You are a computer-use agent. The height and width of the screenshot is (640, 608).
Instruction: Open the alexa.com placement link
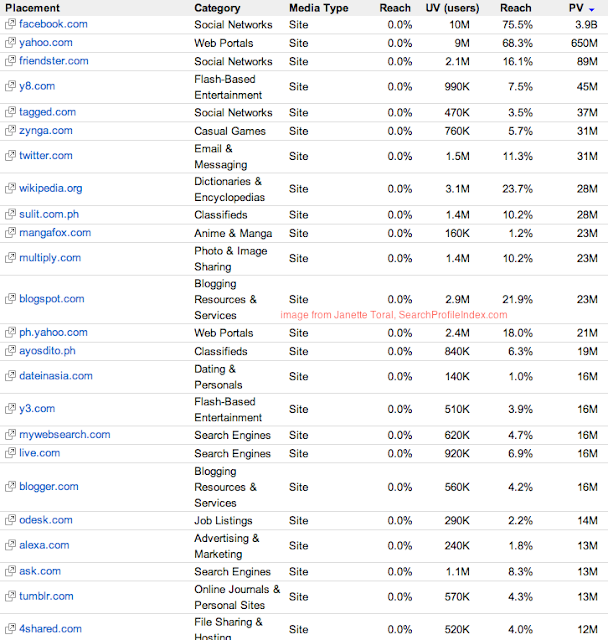pos(45,546)
